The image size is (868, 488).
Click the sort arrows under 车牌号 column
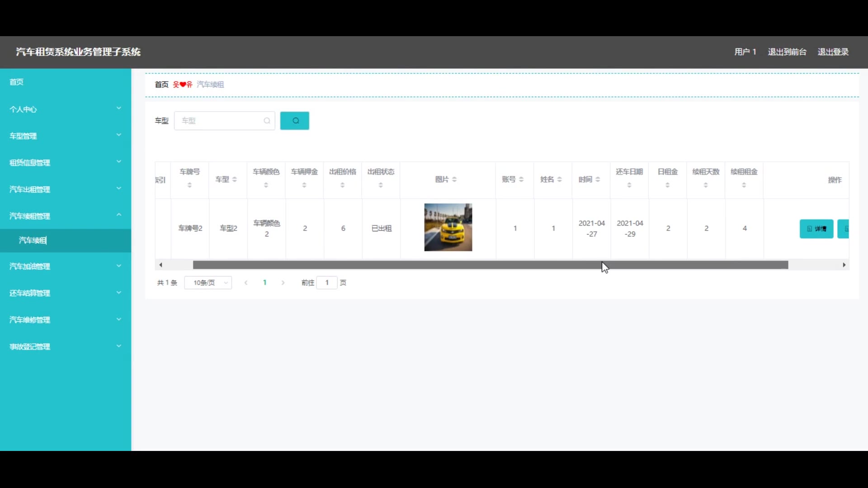coord(189,185)
